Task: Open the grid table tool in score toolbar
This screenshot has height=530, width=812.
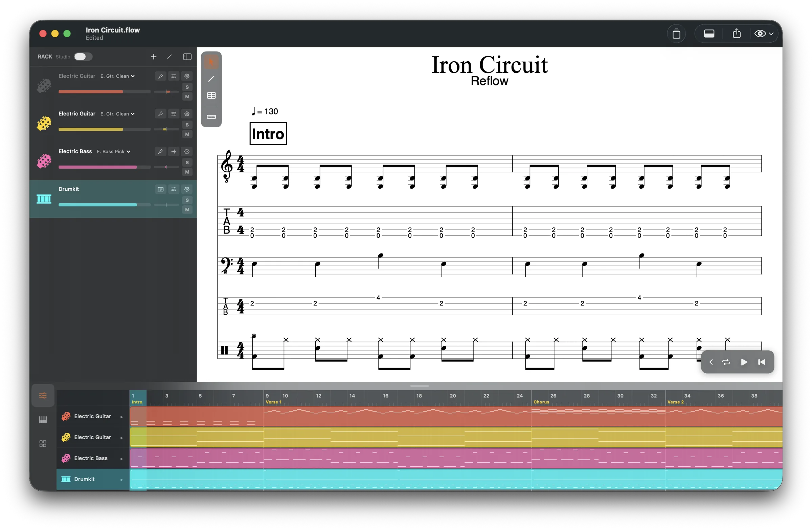Action: point(211,96)
